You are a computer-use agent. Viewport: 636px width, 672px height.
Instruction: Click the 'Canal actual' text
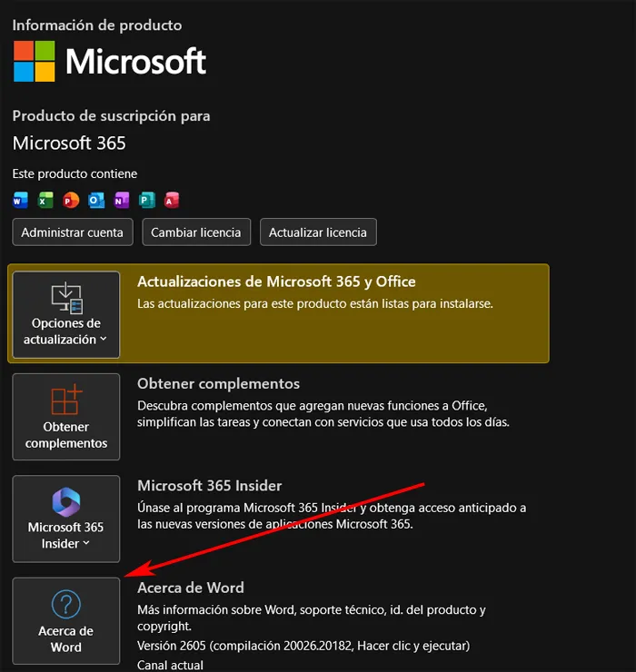coord(170,665)
